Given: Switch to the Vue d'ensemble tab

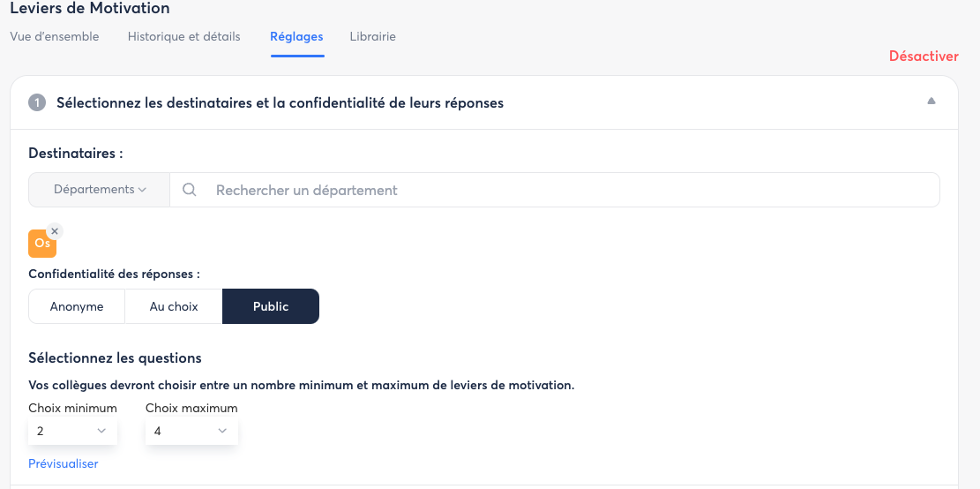Looking at the screenshot, I should [55, 37].
